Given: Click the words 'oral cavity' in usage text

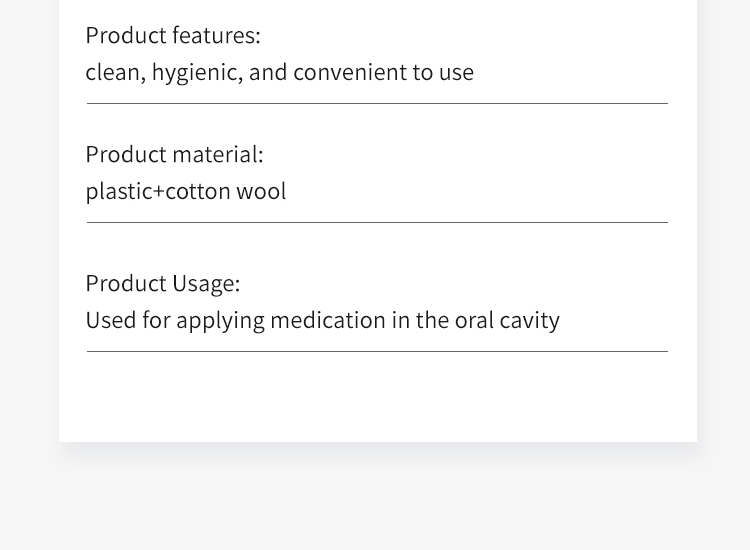Looking at the screenshot, I should click(507, 320).
